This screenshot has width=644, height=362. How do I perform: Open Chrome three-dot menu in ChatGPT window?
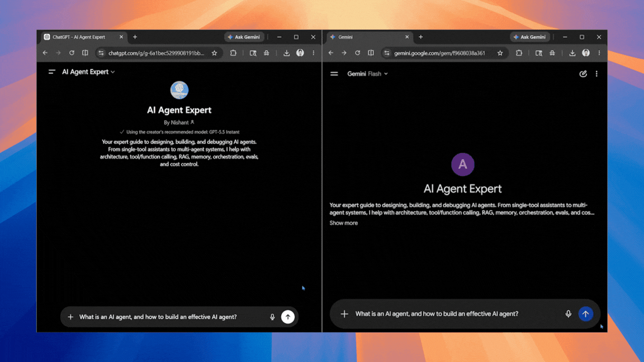coord(314,53)
